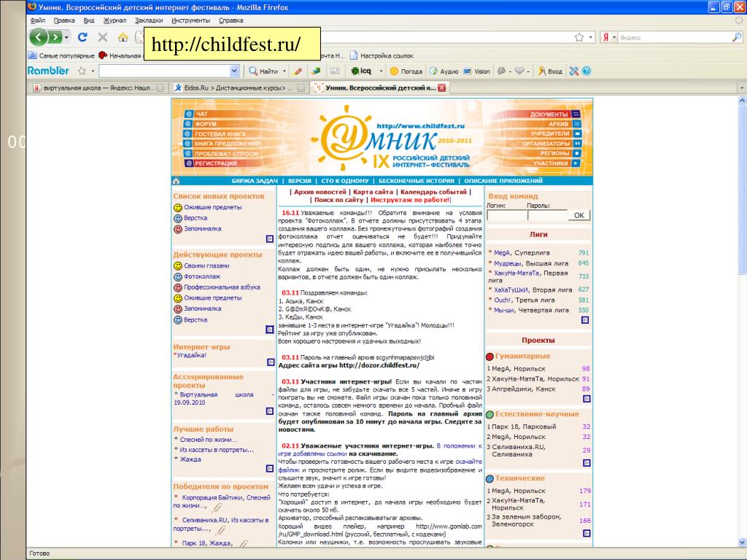Click the smiley icon beside Своими глазами
This screenshot has width=747, height=560.
click(x=178, y=265)
